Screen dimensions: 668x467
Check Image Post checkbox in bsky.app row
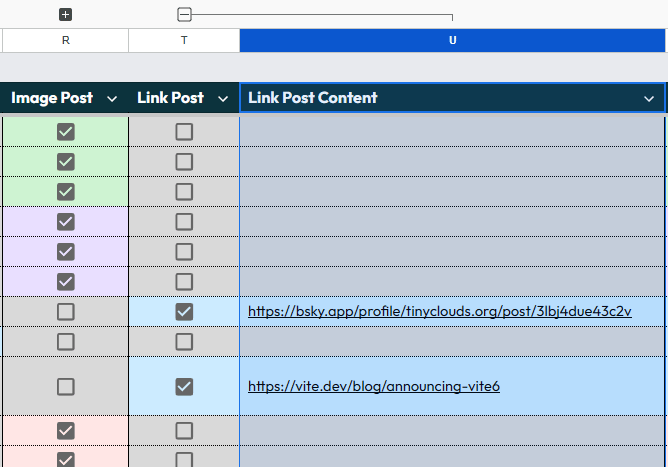66,311
